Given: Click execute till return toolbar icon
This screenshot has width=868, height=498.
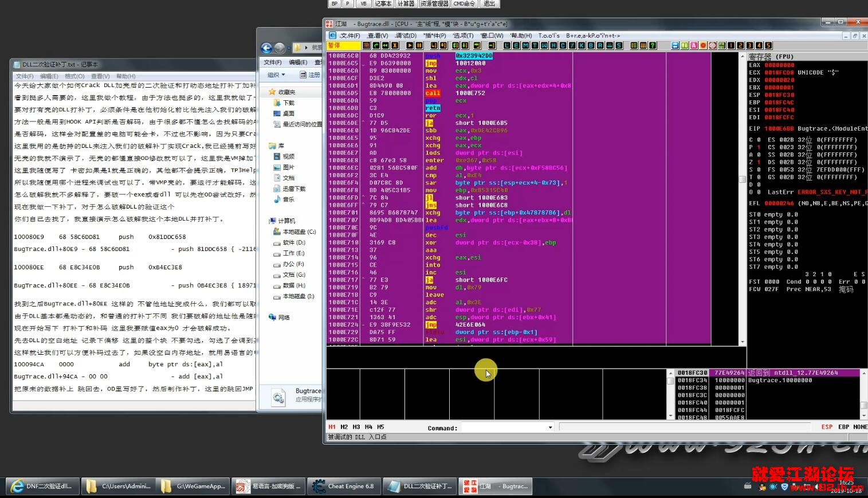Looking at the screenshot, I should point(477,45).
